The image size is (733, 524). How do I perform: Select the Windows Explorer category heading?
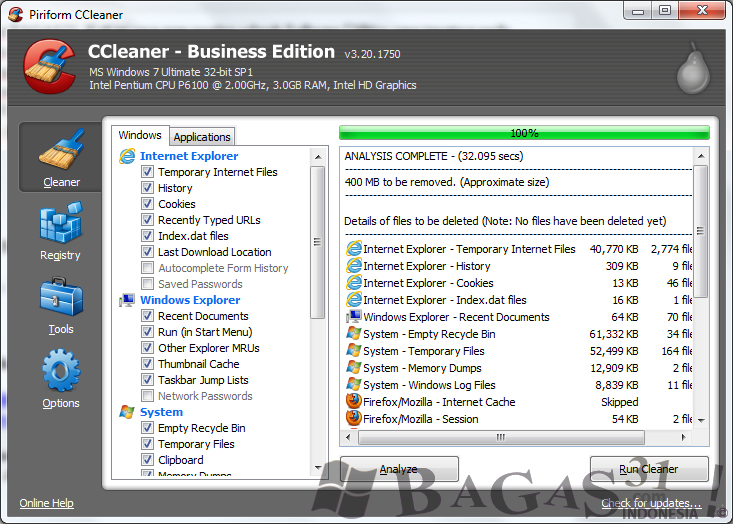coord(190,300)
